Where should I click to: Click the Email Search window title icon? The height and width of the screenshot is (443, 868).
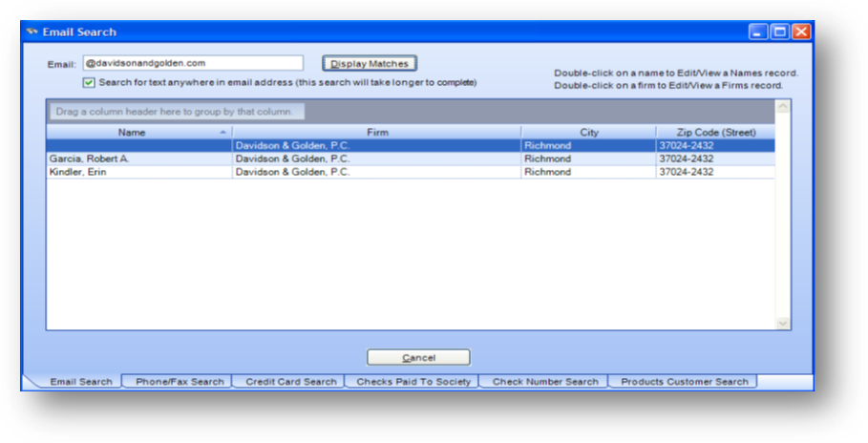pos(32,32)
